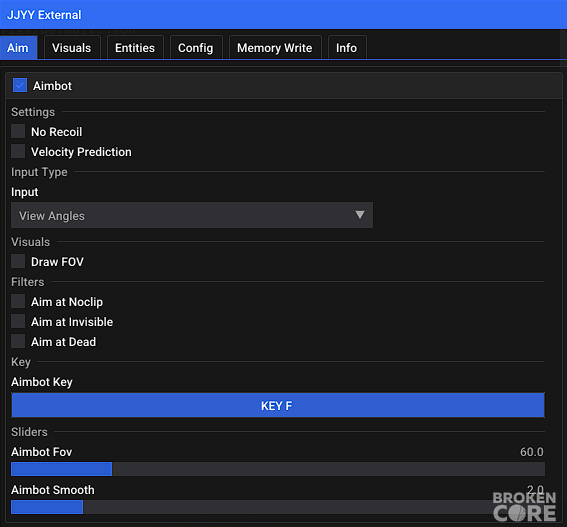This screenshot has width=567, height=527.
Task: Click the Sliders section heading
Action: 29,432
